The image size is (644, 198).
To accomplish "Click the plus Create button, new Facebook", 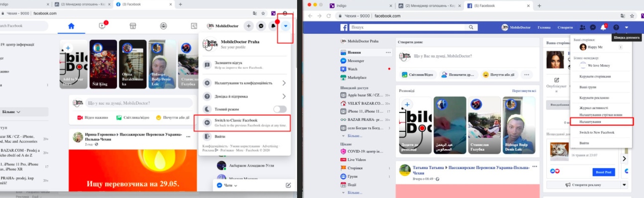I will point(249,26).
